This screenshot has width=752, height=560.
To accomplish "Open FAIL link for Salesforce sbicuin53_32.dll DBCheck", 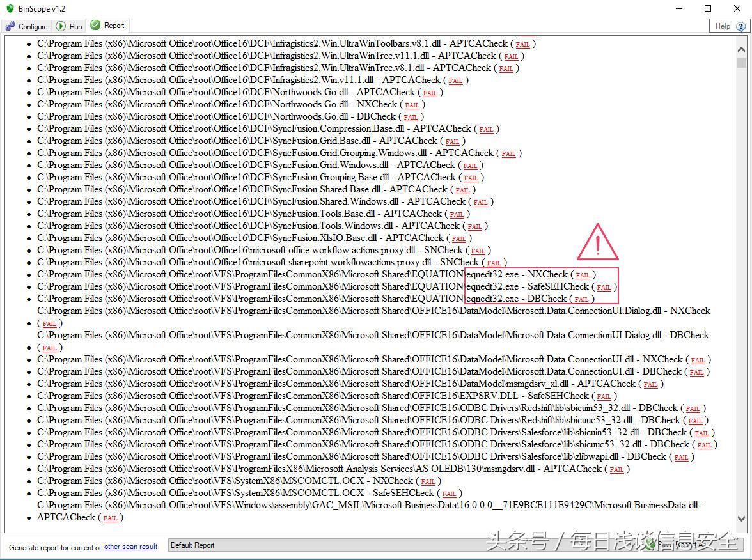I will click(701, 433).
